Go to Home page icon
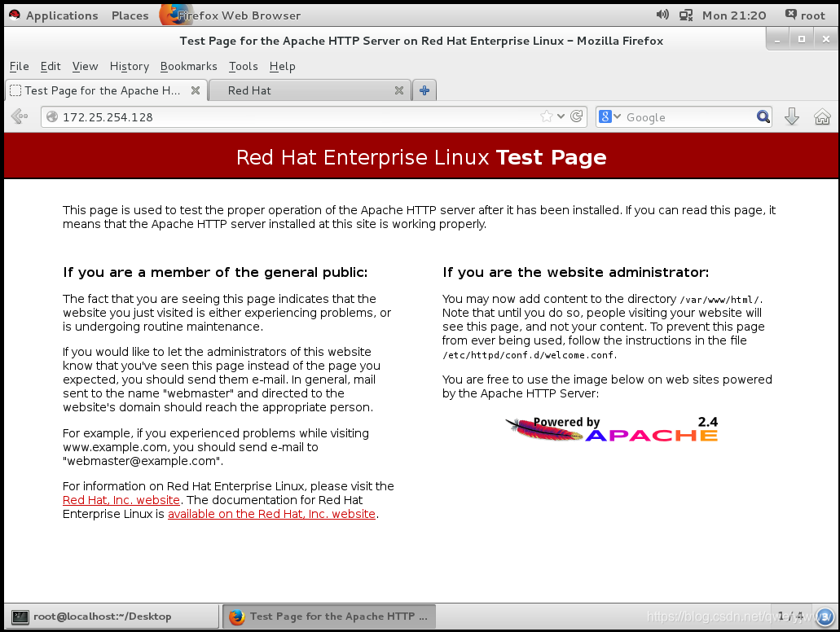The image size is (840, 632). 822,116
